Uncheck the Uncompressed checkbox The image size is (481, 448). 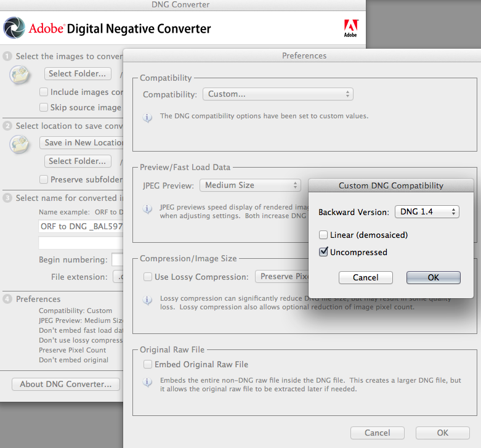coord(323,252)
